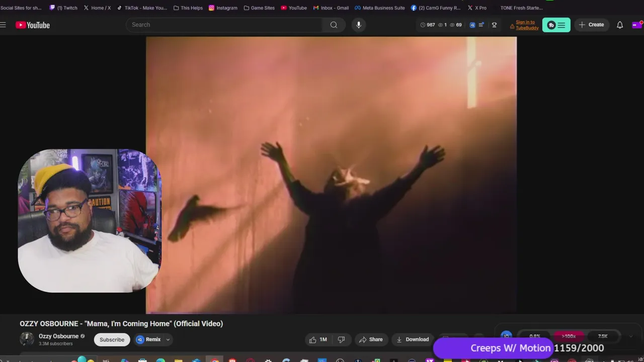This screenshot has width=644, height=362.
Task: Subscribe to the Ozzy Osbourne channel
Action: click(x=112, y=339)
